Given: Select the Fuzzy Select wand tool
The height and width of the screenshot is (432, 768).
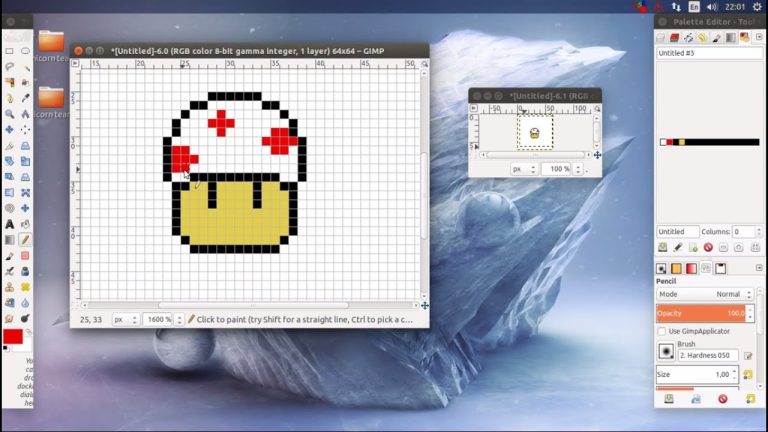Looking at the screenshot, I should [25, 67].
